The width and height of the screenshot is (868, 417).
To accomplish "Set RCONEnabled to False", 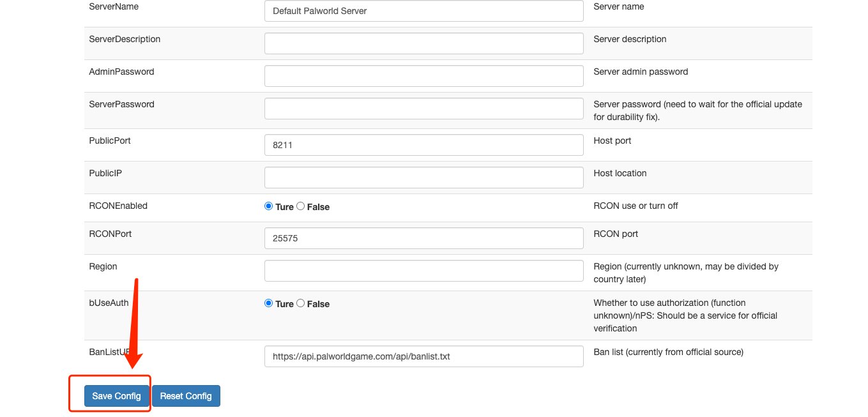I will pos(301,206).
